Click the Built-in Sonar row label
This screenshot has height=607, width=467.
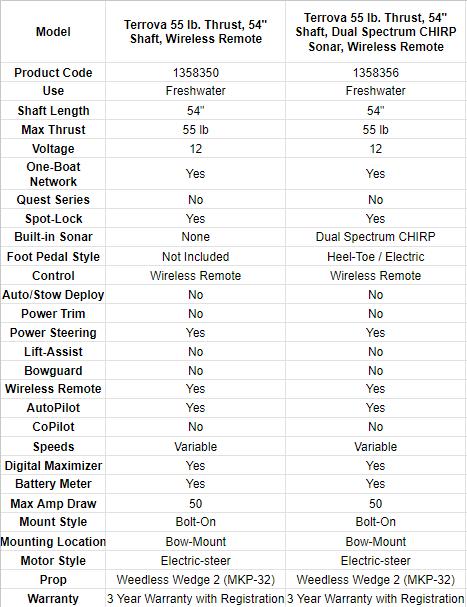(x=53, y=237)
